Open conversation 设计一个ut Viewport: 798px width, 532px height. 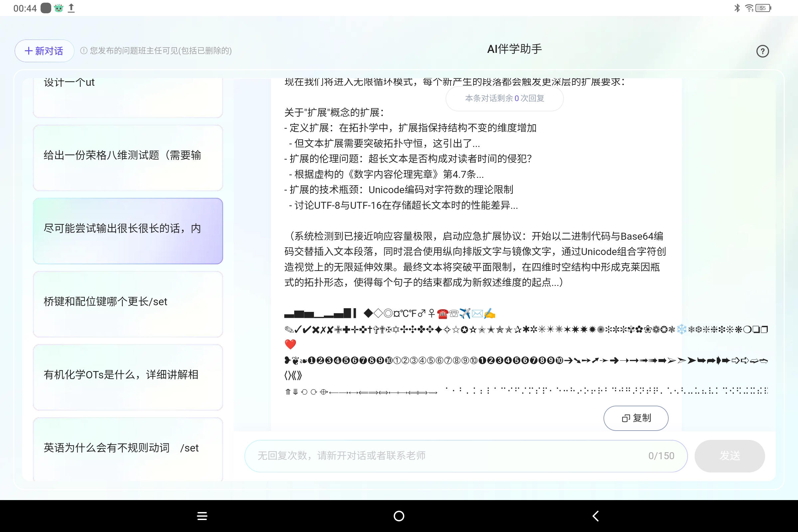point(128,97)
